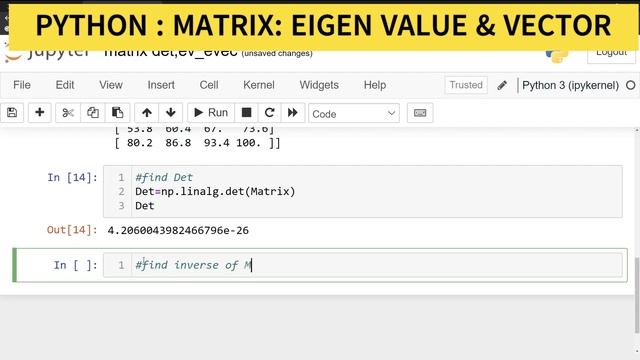Open the Widgets menu

coord(319,85)
